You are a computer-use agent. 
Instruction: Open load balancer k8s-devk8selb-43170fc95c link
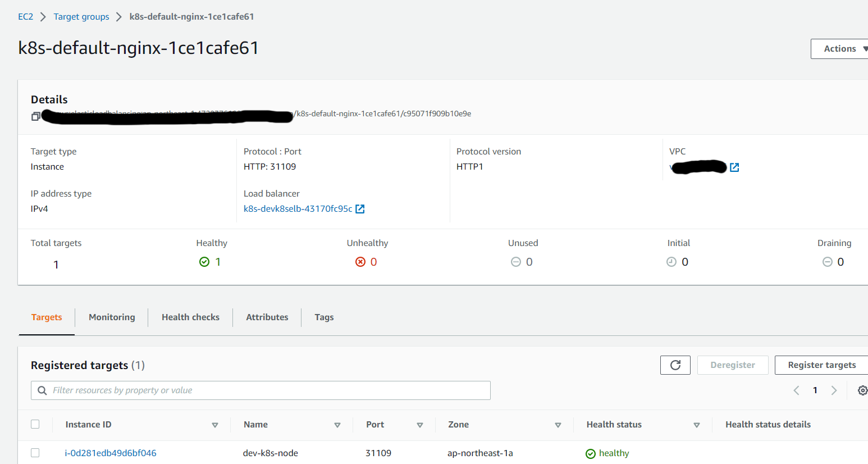[298, 209]
